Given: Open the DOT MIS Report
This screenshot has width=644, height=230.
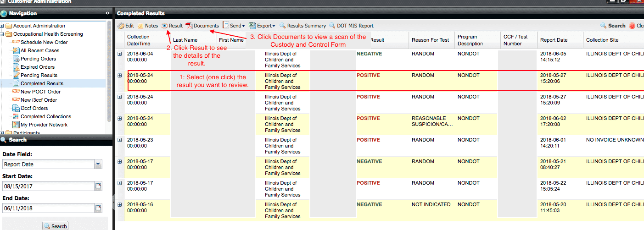Looking at the screenshot, I should 332,26.
